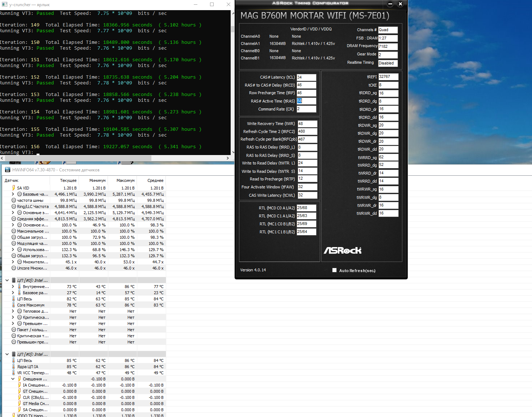This screenshot has height=417, width=532.
Task: Click the thermometer icon beside Базовое ра...
Action: pos(19,293)
